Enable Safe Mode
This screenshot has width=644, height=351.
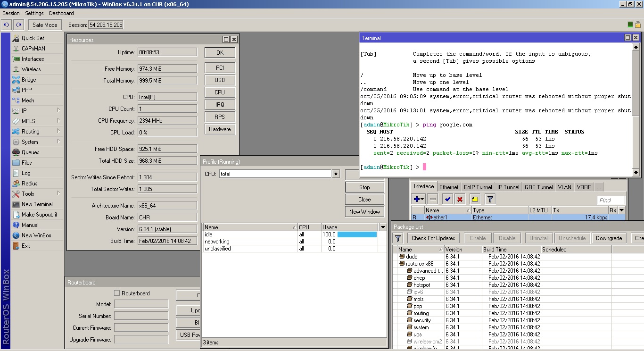(x=44, y=24)
